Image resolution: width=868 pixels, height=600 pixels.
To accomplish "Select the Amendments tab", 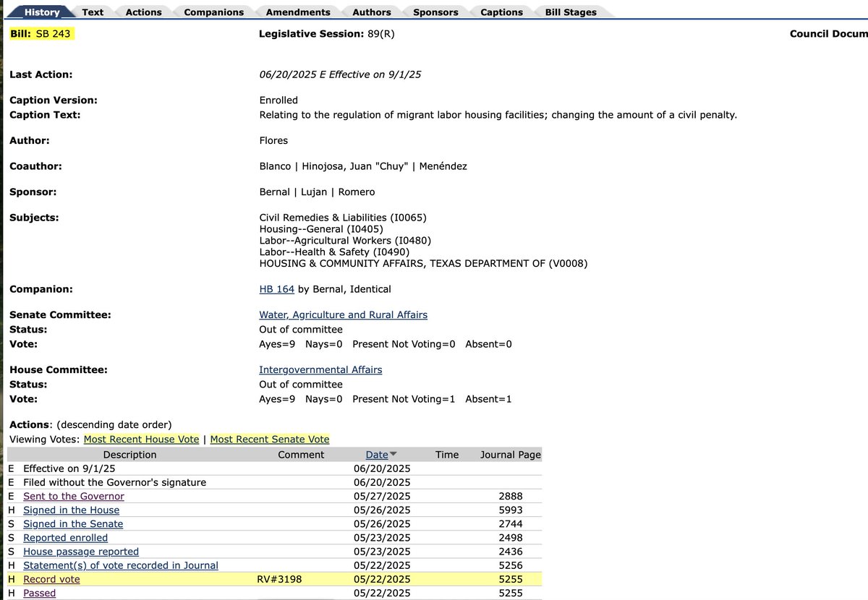I will pos(298,12).
